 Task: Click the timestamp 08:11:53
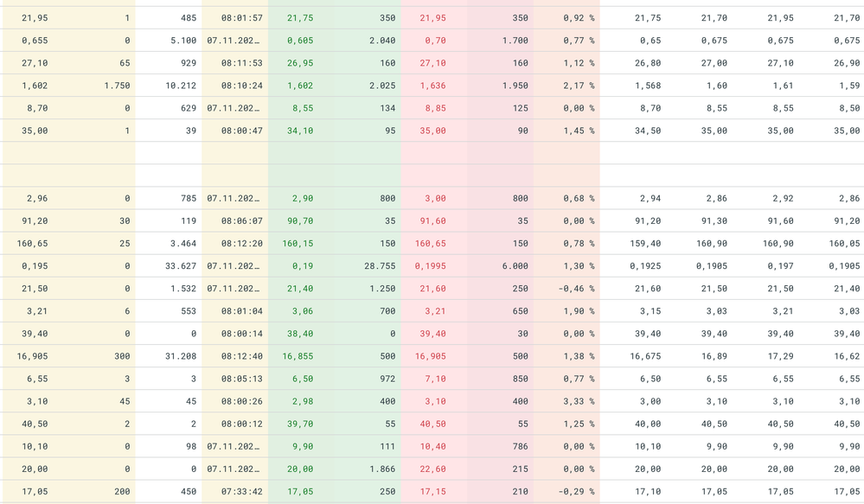click(241, 63)
